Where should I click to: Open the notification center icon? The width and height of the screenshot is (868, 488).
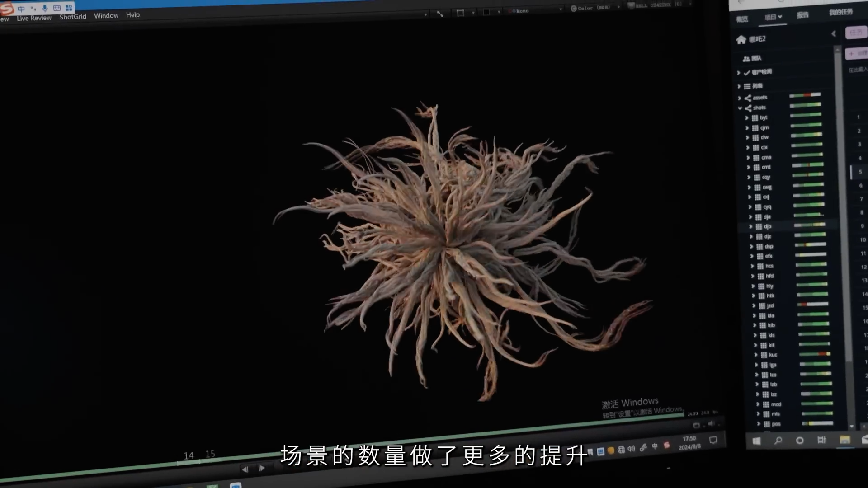pos(713,440)
